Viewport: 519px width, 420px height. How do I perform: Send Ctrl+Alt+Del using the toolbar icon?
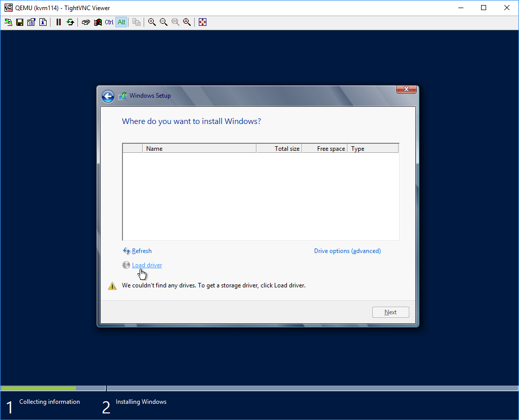point(85,22)
